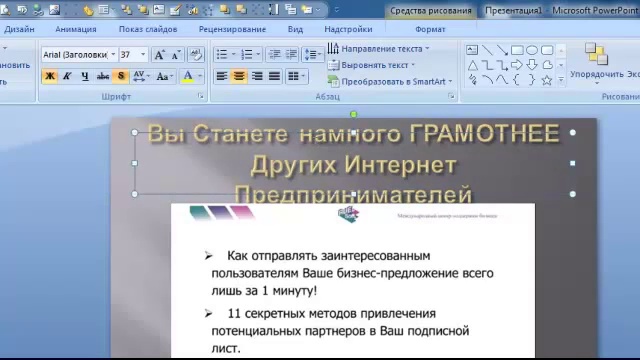Open the Columns dropdown

(x=297, y=76)
